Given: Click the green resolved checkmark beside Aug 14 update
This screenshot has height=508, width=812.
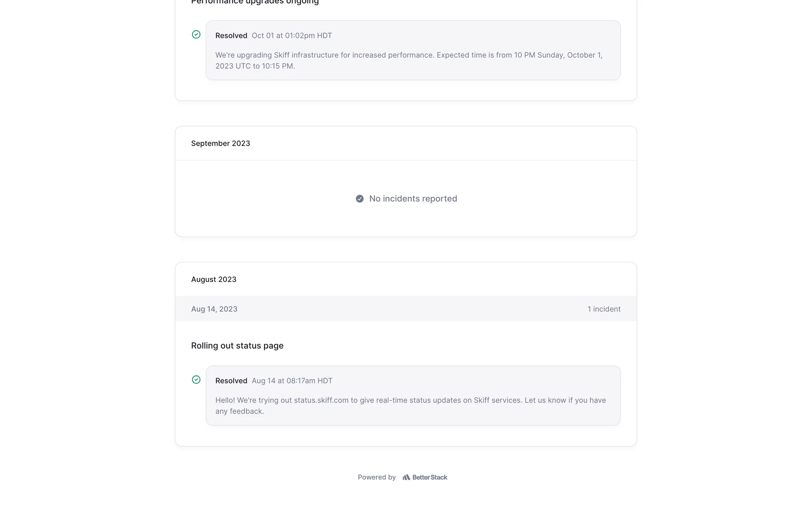Looking at the screenshot, I should click(x=196, y=380).
